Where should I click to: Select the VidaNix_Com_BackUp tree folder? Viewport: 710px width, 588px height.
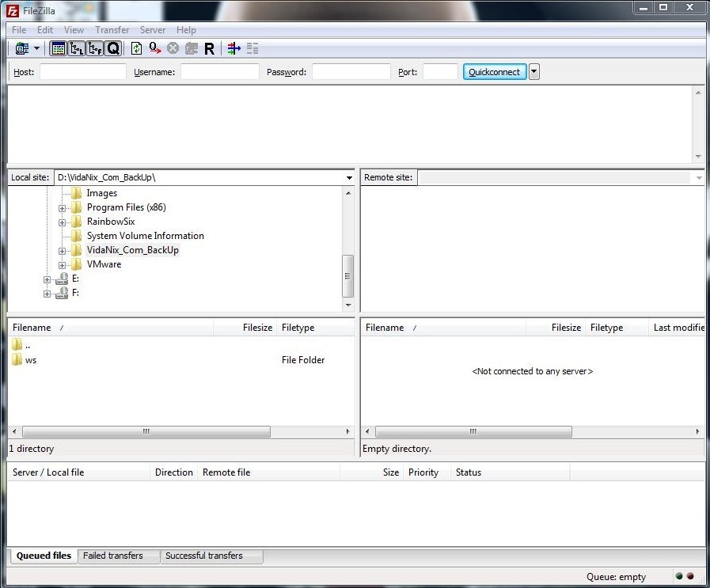pos(133,250)
